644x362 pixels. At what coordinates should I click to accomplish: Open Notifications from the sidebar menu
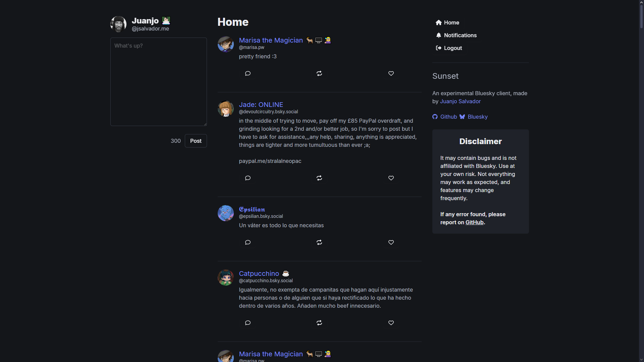click(460, 35)
